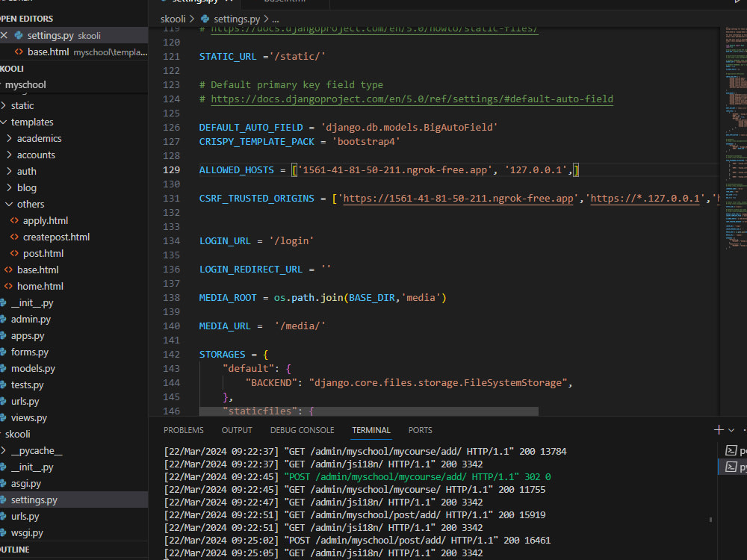The height and width of the screenshot is (560, 747).
Task: Open apply.html file icon
Action: tap(14, 220)
